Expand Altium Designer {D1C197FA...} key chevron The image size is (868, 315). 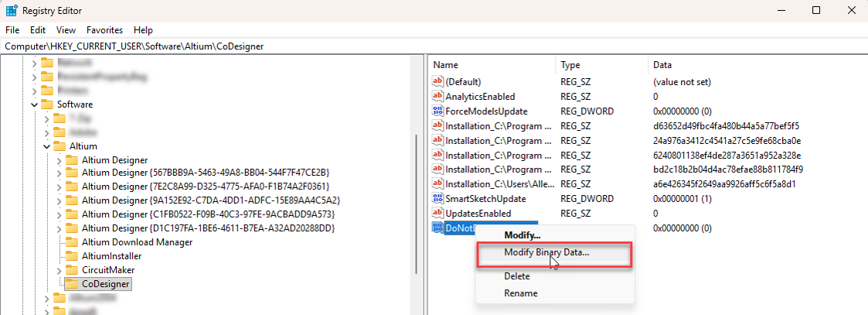pyautogui.click(x=60, y=228)
